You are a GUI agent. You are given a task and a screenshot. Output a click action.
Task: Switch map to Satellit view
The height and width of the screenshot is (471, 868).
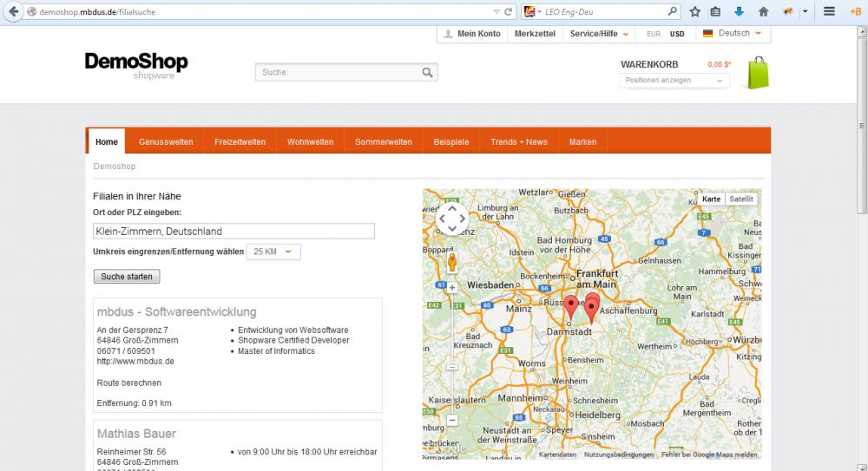click(741, 199)
